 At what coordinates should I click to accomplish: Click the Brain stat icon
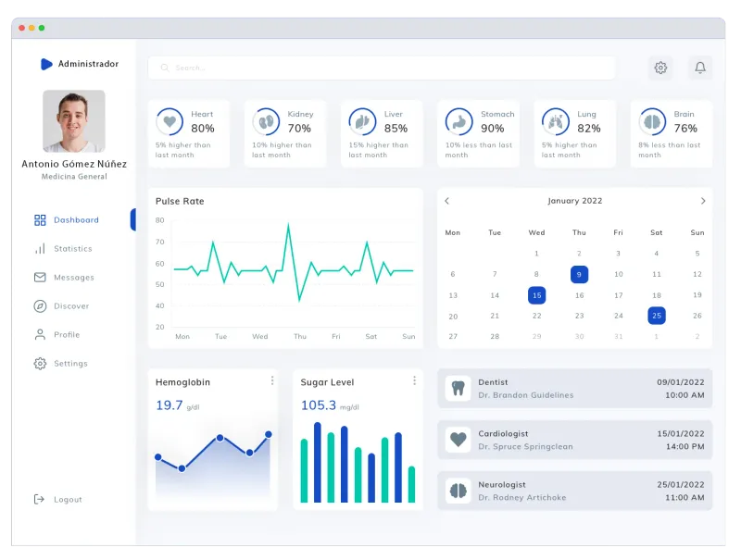point(652,122)
